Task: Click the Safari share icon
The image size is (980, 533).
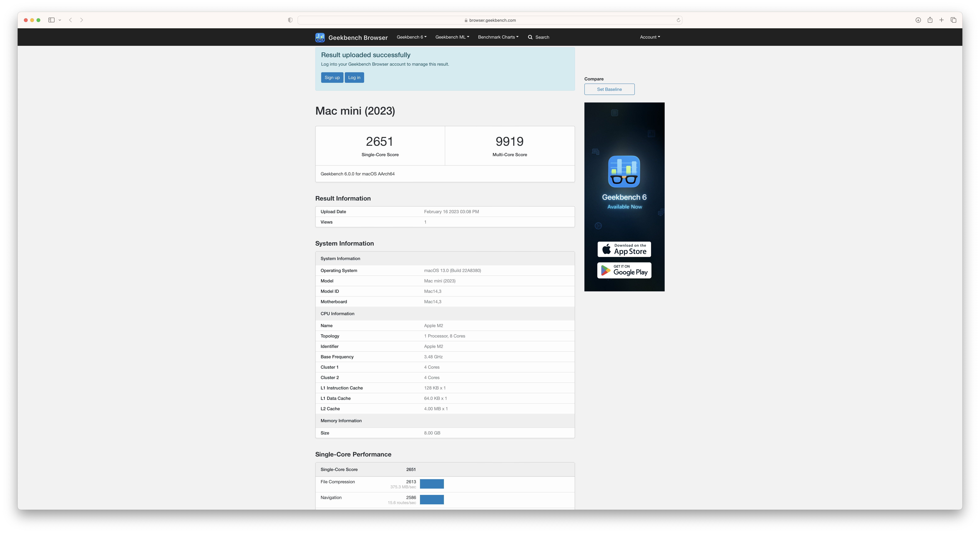Action: pyautogui.click(x=930, y=20)
